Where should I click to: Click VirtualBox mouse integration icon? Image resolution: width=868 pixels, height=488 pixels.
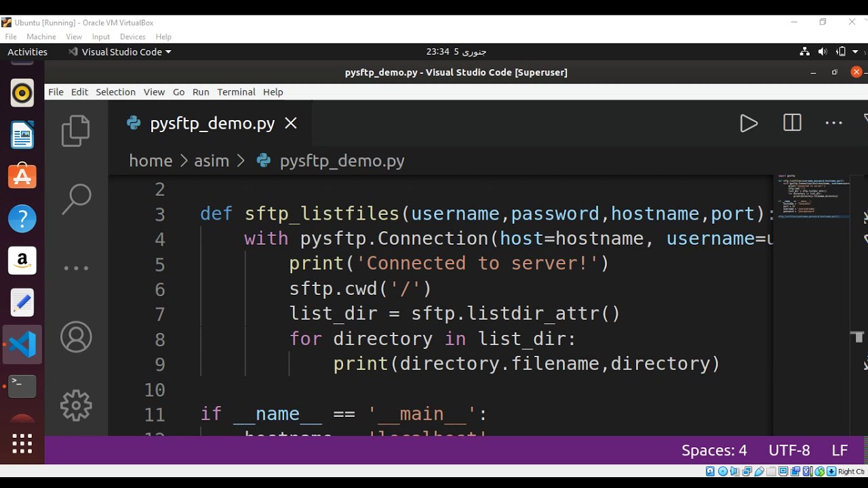pos(820,472)
